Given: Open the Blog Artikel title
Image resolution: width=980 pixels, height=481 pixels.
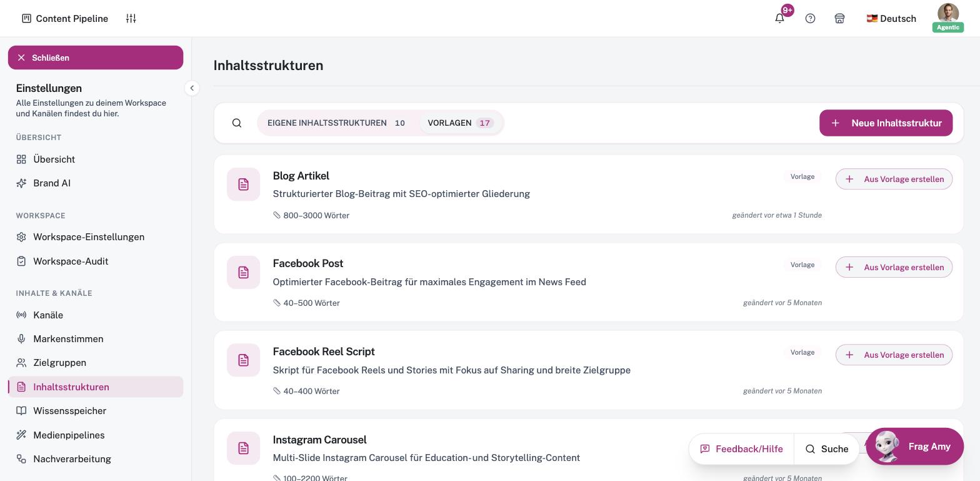Looking at the screenshot, I should pyautogui.click(x=301, y=176).
